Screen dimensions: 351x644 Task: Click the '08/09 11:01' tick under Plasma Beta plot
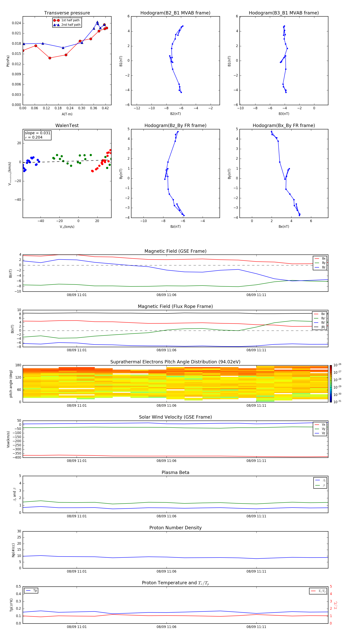(77, 516)
